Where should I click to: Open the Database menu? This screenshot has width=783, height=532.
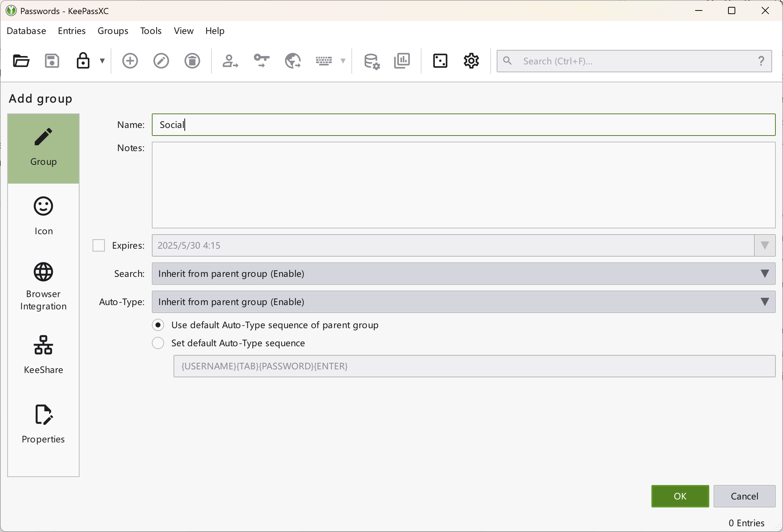point(26,31)
